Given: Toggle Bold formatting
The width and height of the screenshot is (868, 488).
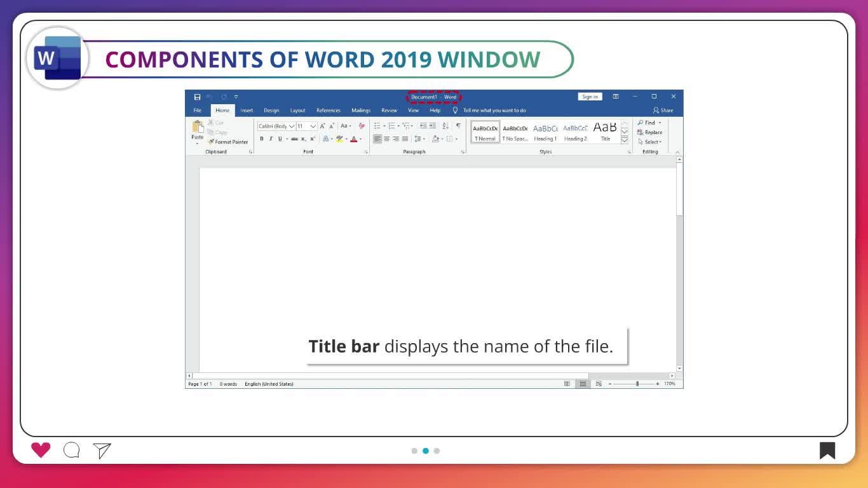Looking at the screenshot, I should click(261, 139).
